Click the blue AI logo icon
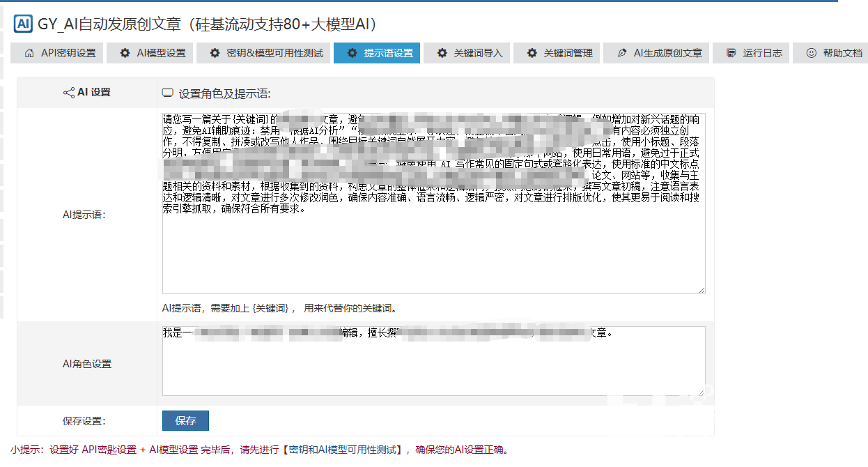This screenshot has height=467, width=868. 22,24
